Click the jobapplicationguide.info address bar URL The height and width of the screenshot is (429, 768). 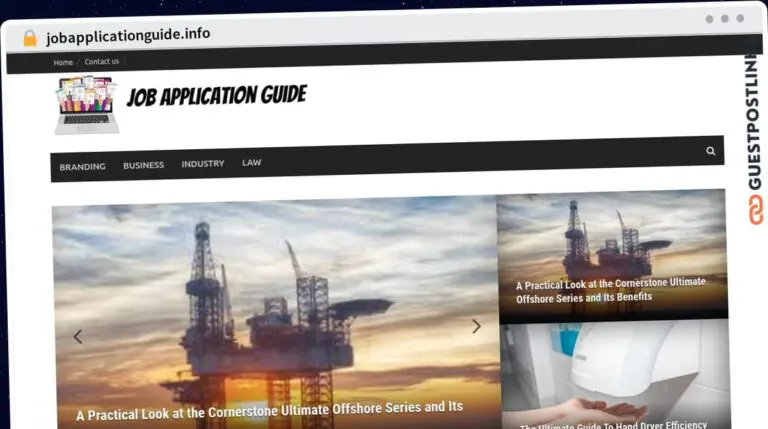tap(128, 35)
